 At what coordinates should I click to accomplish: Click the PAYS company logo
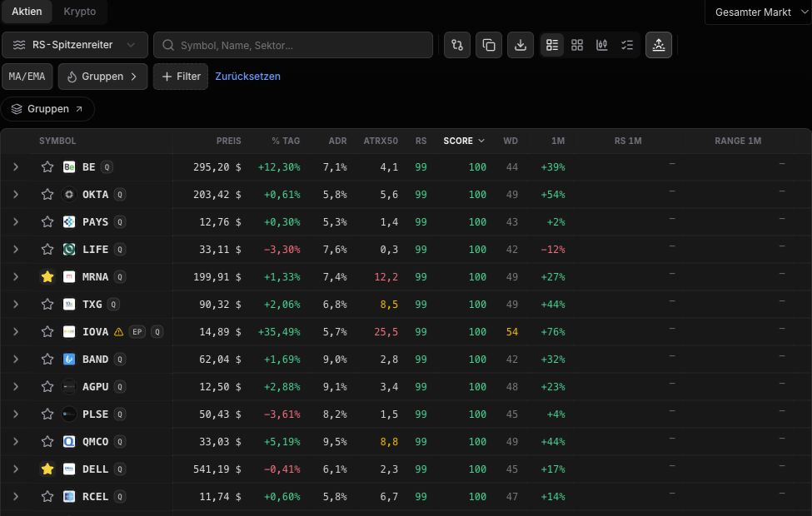click(69, 222)
